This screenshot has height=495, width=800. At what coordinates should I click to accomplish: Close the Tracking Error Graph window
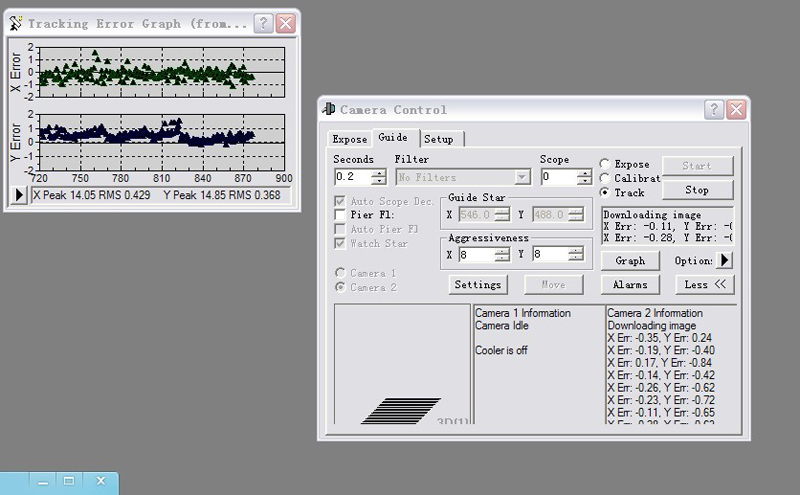286,23
